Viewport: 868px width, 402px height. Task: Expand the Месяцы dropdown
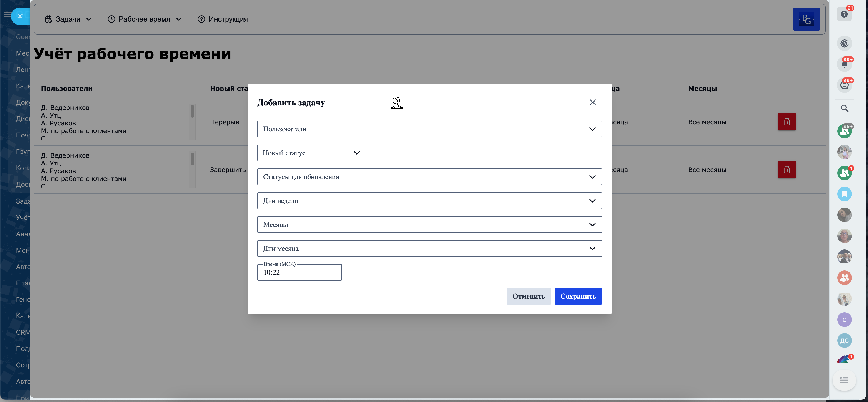[x=429, y=225]
